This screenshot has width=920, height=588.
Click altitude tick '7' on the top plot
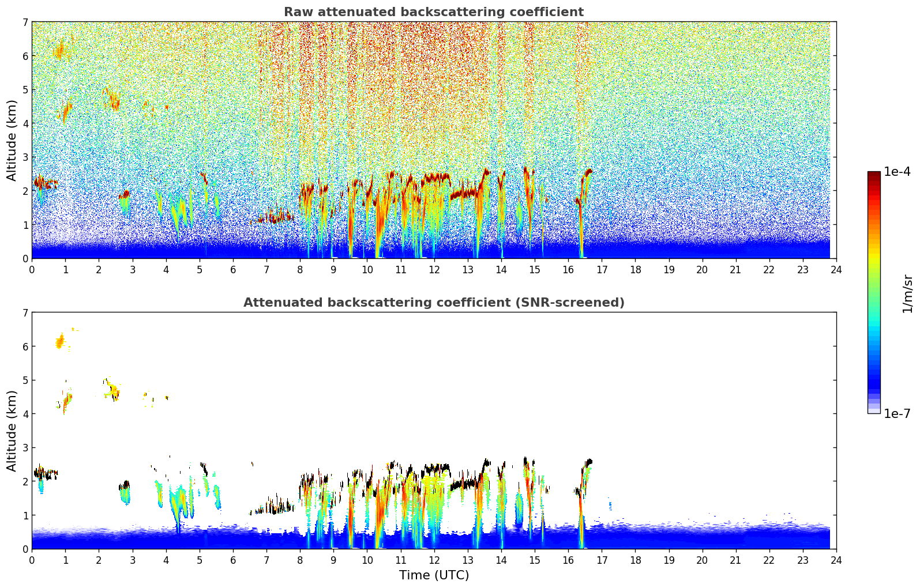pyautogui.click(x=25, y=22)
